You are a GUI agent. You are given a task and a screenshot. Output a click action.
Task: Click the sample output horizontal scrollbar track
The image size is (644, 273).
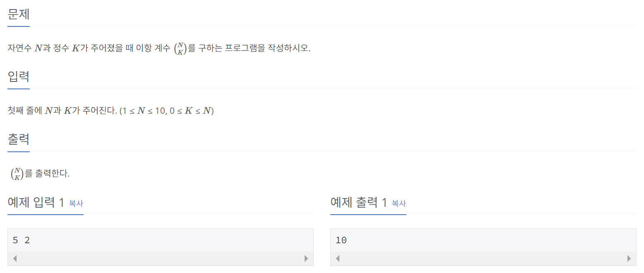(x=483, y=259)
